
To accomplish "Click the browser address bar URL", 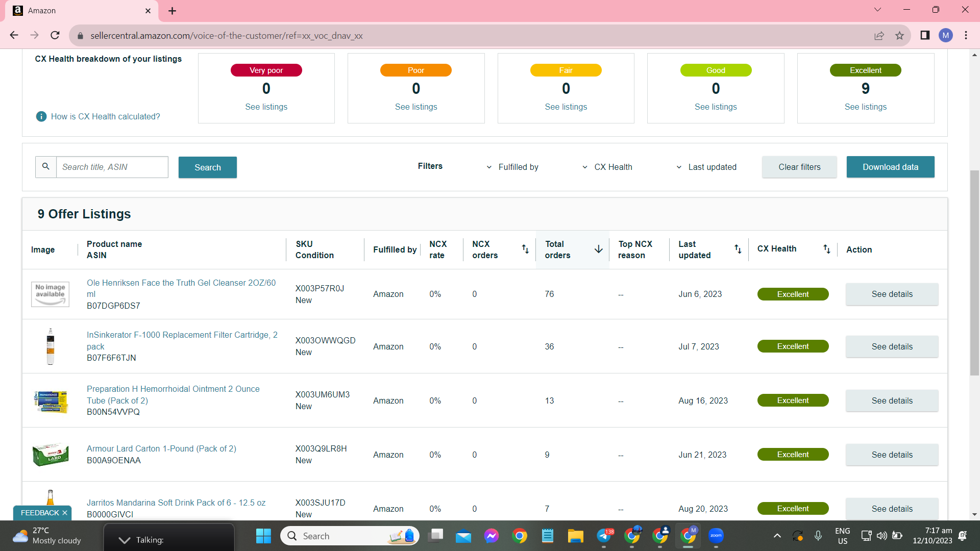I will (x=227, y=36).
